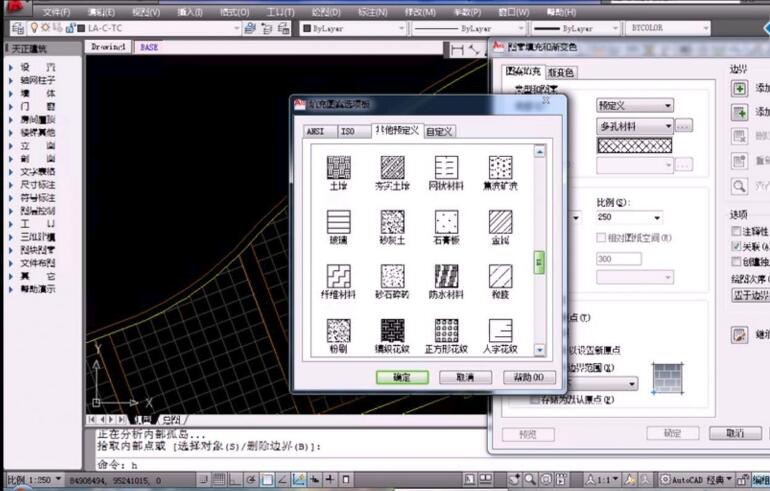This screenshot has width=770, height=491.
Task: Open the 预定义 type dropdown
Action: click(x=634, y=105)
